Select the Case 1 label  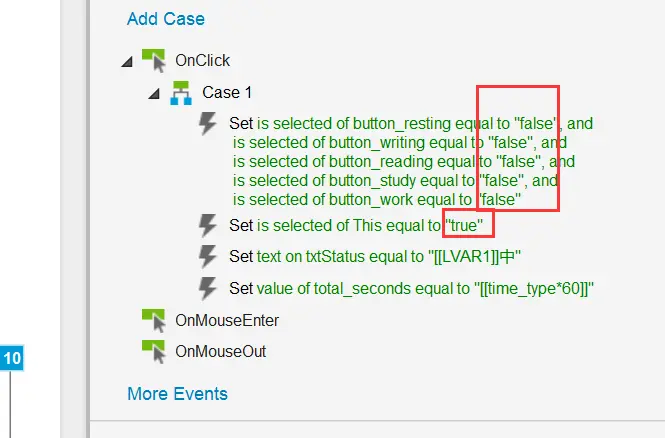[x=227, y=93]
